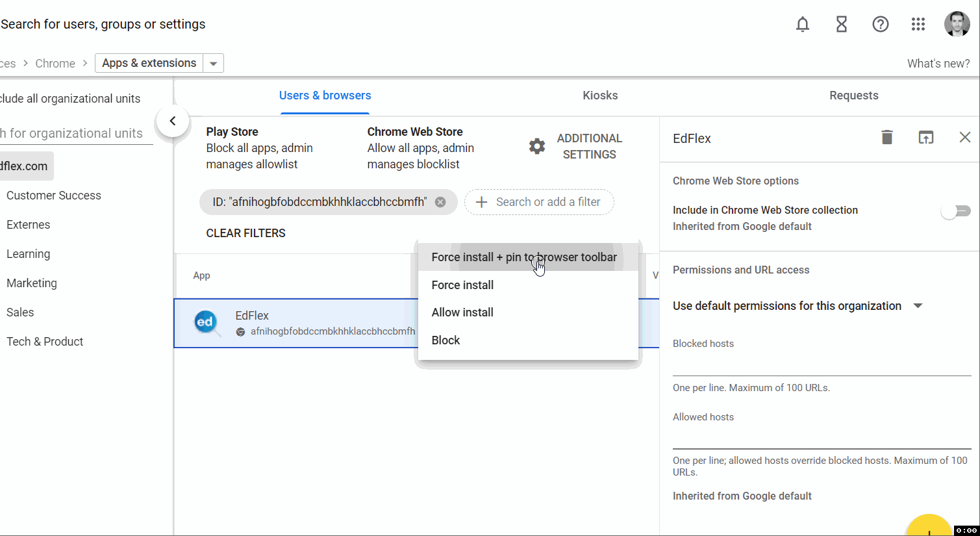Open the tasks hourglass icon
The height and width of the screenshot is (536, 980).
click(842, 25)
